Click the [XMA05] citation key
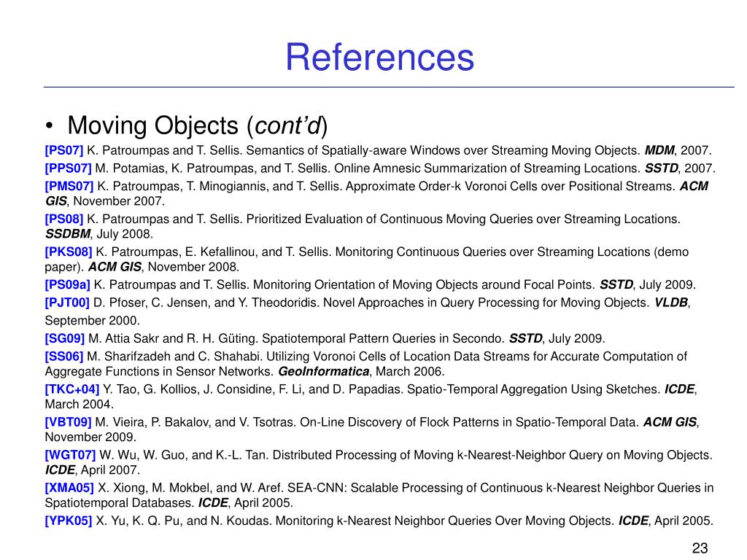 (69, 488)
